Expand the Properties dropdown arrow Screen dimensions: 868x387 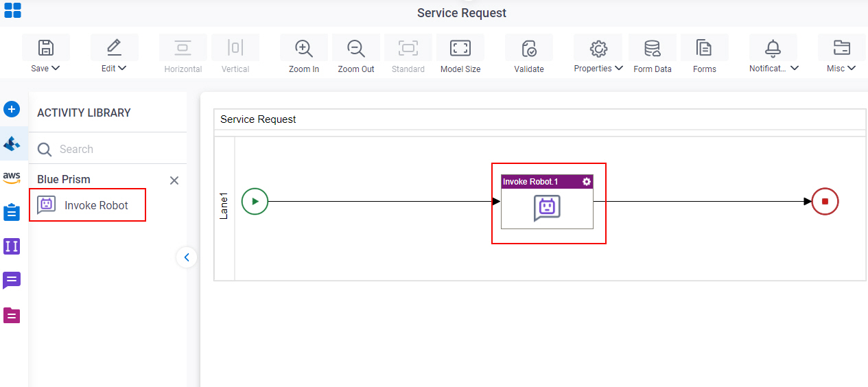[x=619, y=69]
